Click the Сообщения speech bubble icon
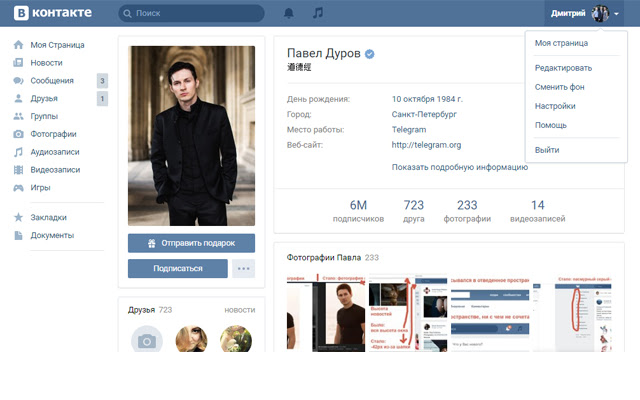The image size is (640, 400). (x=18, y=81)
